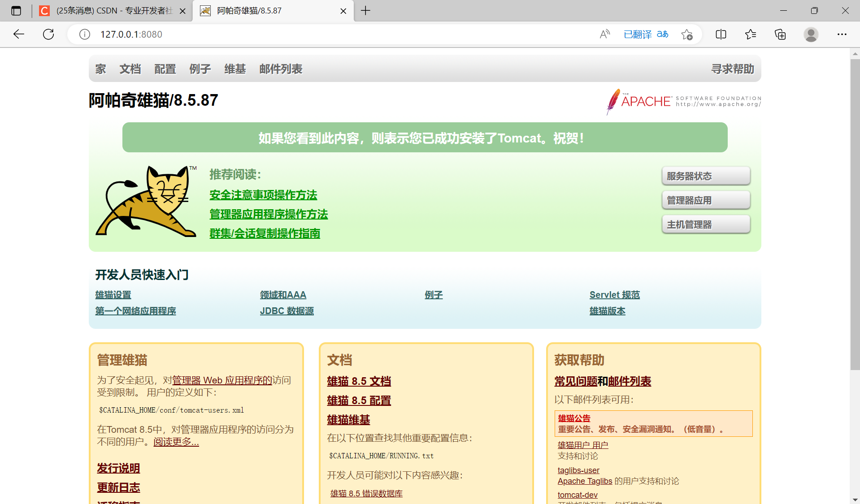The width and height of the screenshot is (860, 504).
Task: Open the JDBC 数据源 link
Action: 287,311
